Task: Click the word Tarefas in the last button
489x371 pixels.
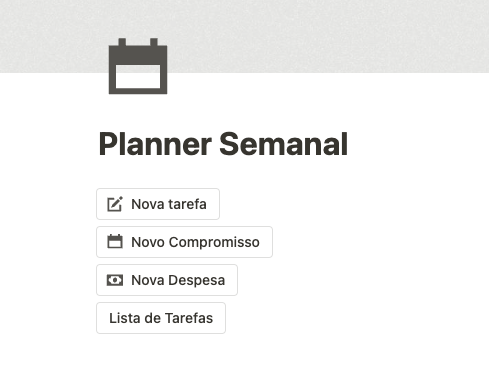Action: 189,318
